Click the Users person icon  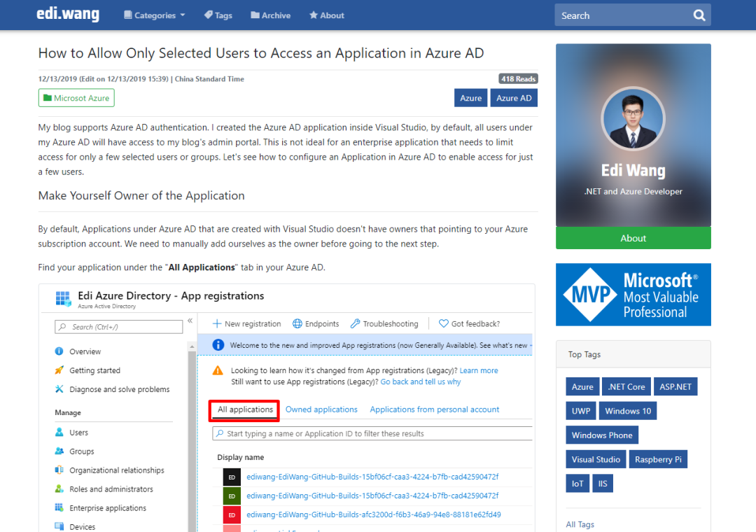[59, 432]
